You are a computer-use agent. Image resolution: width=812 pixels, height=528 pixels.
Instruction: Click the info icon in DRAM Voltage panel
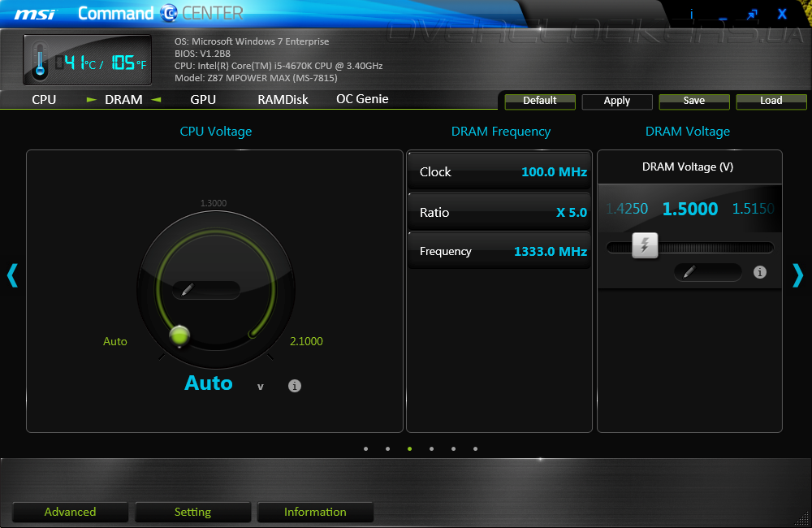pos(760,272)
